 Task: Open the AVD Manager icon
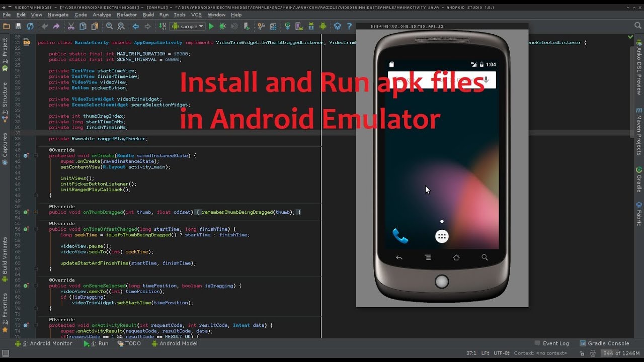(299, 26)
